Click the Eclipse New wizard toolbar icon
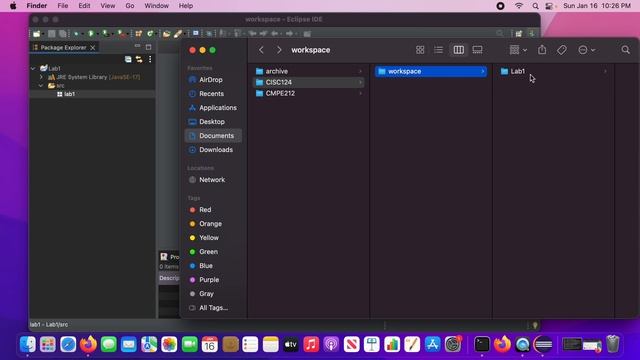This screenshot has height=360, width=640. coord(36,33)
